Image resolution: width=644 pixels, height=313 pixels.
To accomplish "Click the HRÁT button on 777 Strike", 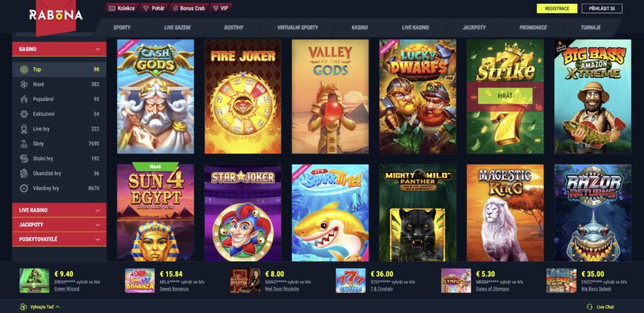I will [x=505, y=96].
